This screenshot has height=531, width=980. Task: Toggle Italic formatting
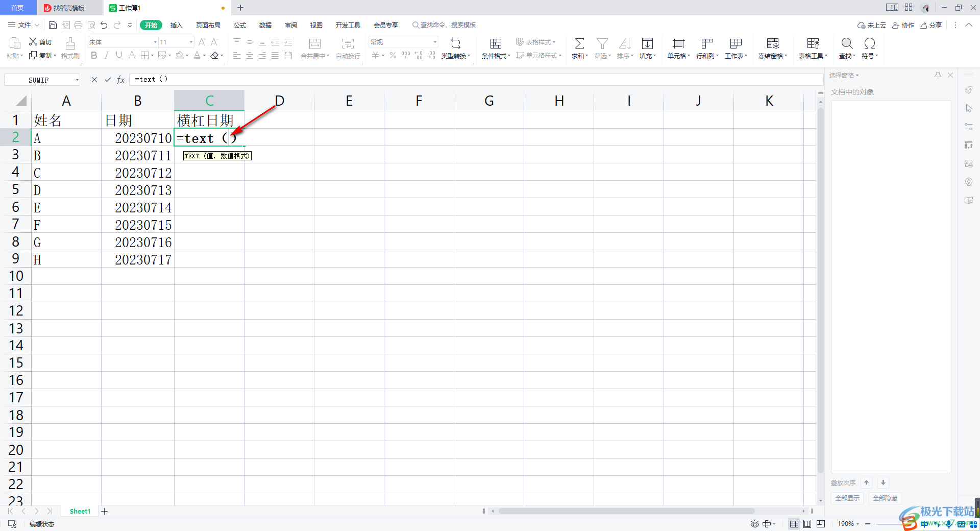click(106, 55)
